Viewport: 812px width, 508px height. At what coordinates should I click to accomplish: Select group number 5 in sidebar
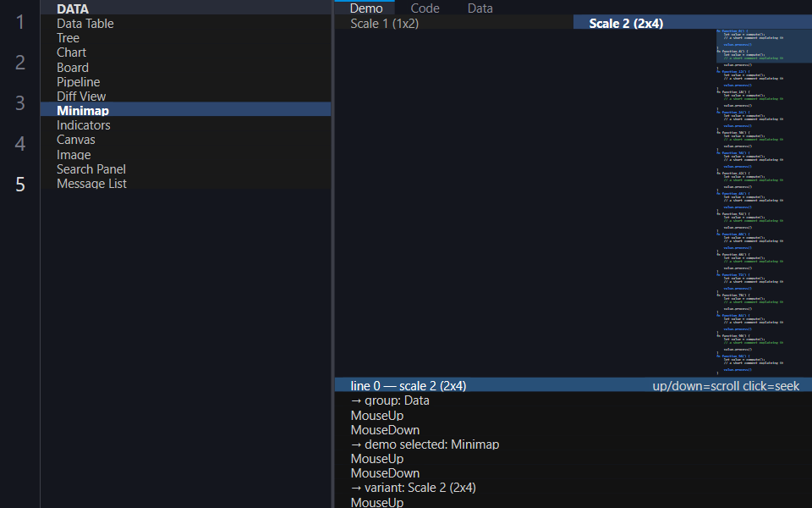pyautogui.click(x=20, y=184)
